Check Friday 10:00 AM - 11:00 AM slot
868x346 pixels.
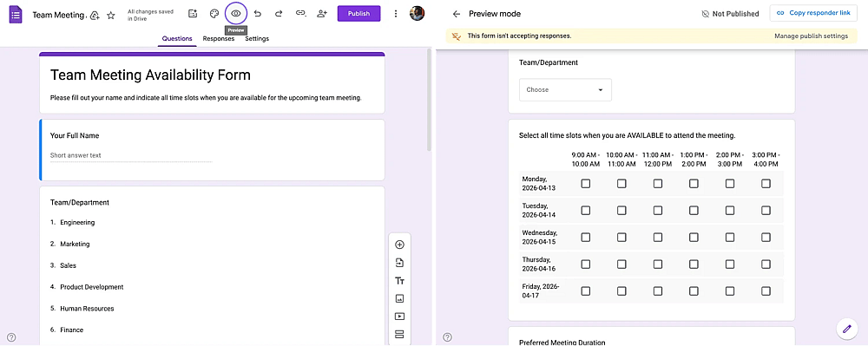coord(621,291)
